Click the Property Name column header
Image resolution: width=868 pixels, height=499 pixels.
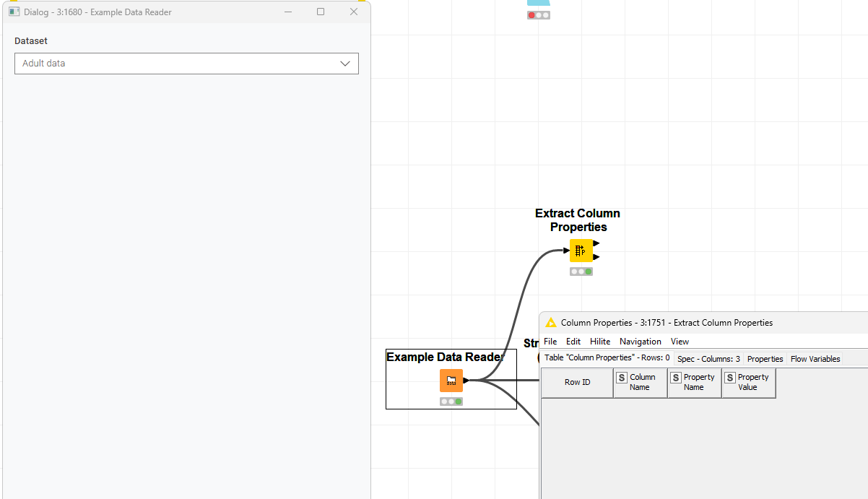click(694, 382)
